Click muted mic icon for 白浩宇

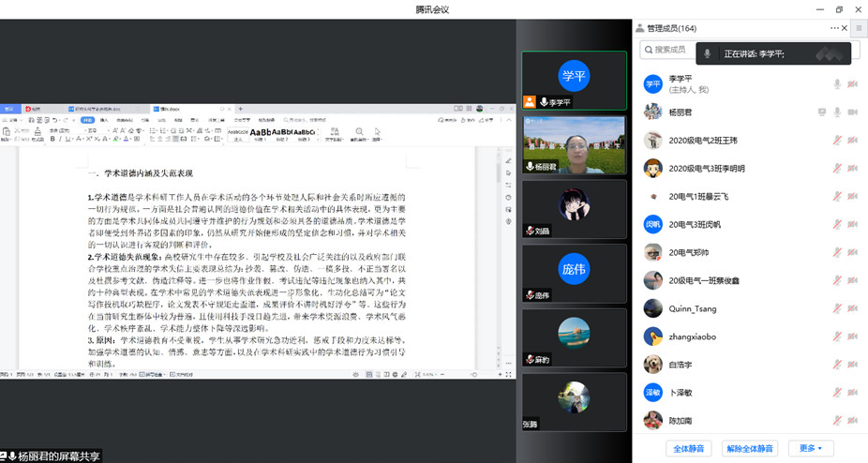pos(837,365)
